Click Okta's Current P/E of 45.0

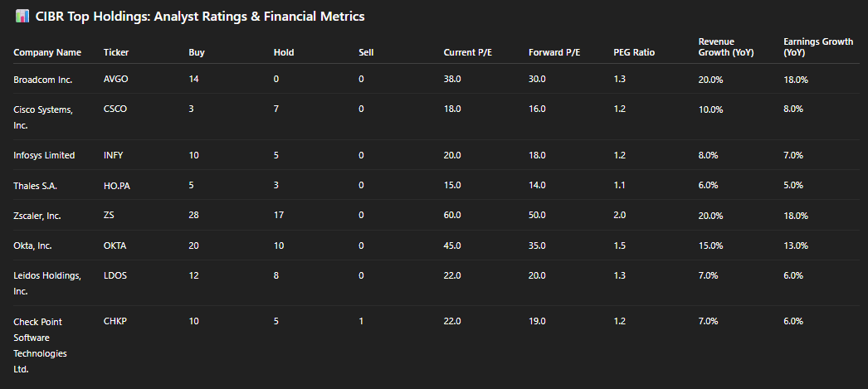(452, 246)
